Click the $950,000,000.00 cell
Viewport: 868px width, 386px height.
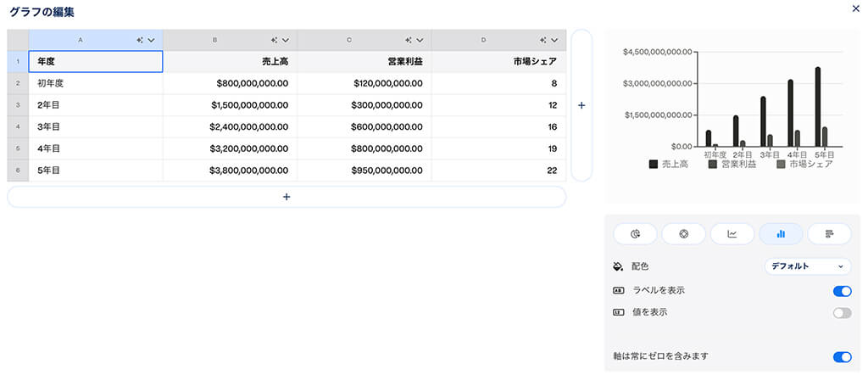coord(364,171)
